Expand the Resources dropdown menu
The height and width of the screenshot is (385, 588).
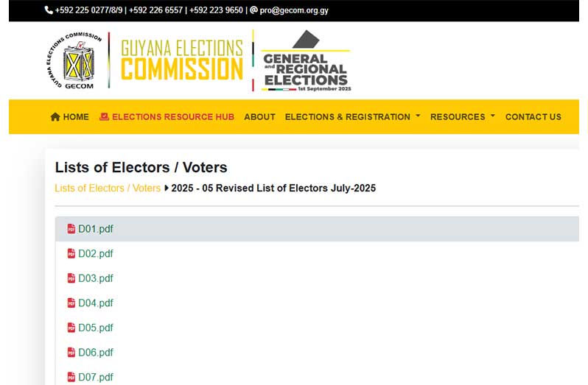pyautogui.click(x=463, y=117)
